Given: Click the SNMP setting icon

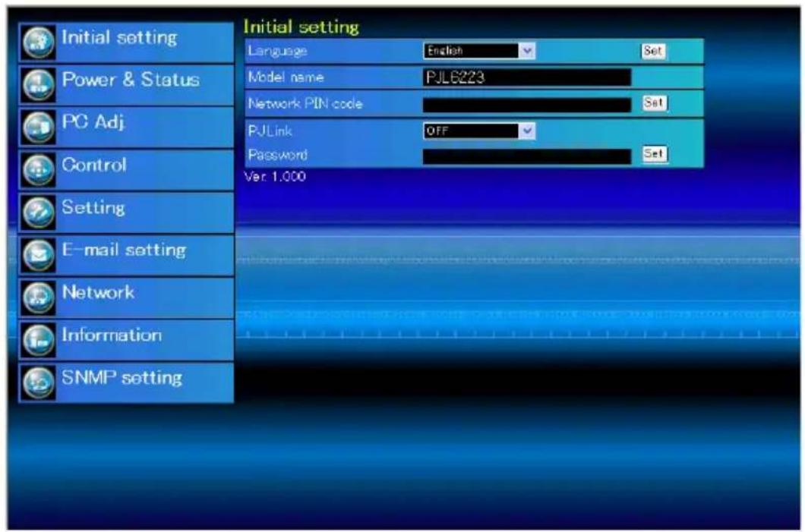Looking at the screenshot, I should (x=39, y=382).
